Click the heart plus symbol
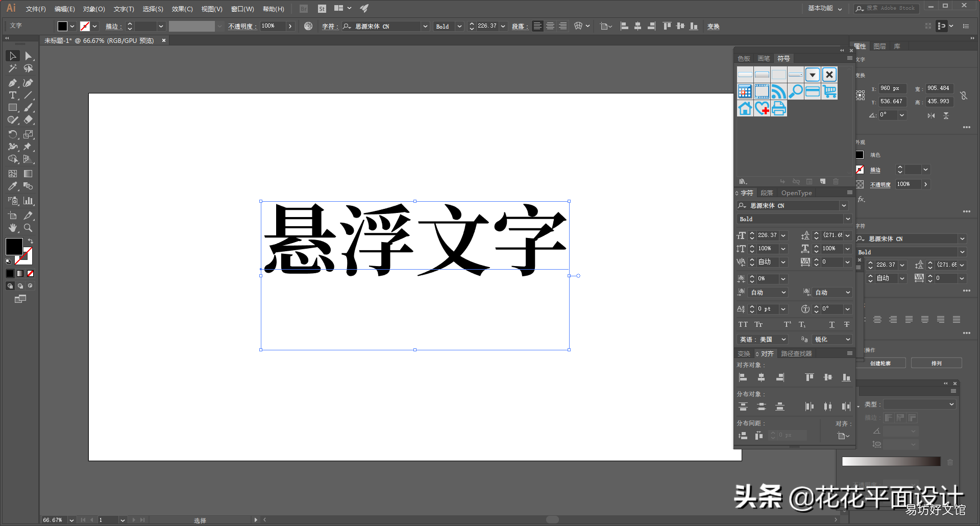Viewport: 980px width, 526px height. [762, 108]
